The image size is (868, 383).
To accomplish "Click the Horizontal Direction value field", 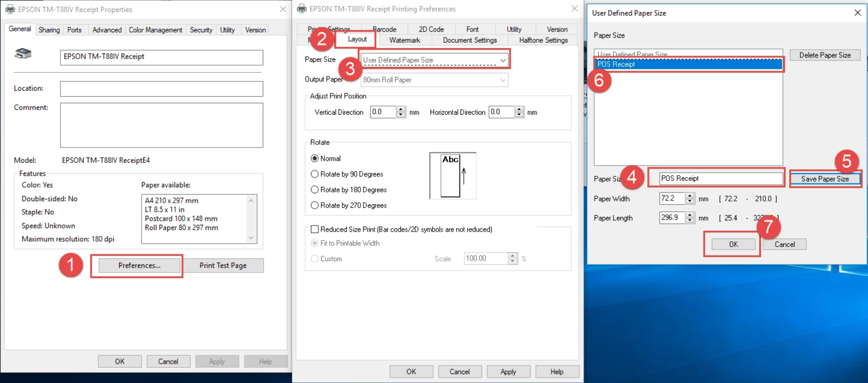I will coord(501,112).
